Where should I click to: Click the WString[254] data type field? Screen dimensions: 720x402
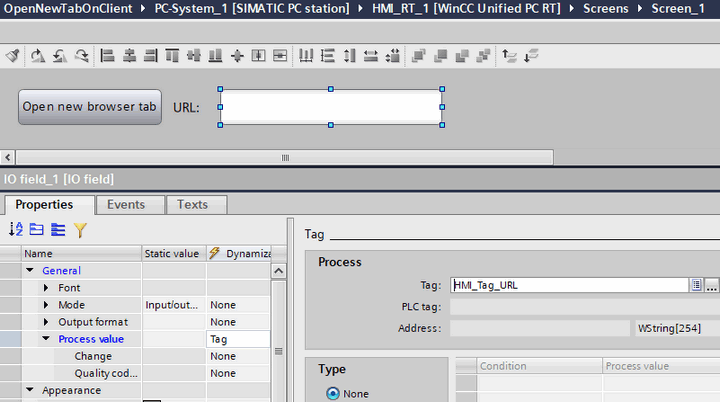click(x=678, y=328)
